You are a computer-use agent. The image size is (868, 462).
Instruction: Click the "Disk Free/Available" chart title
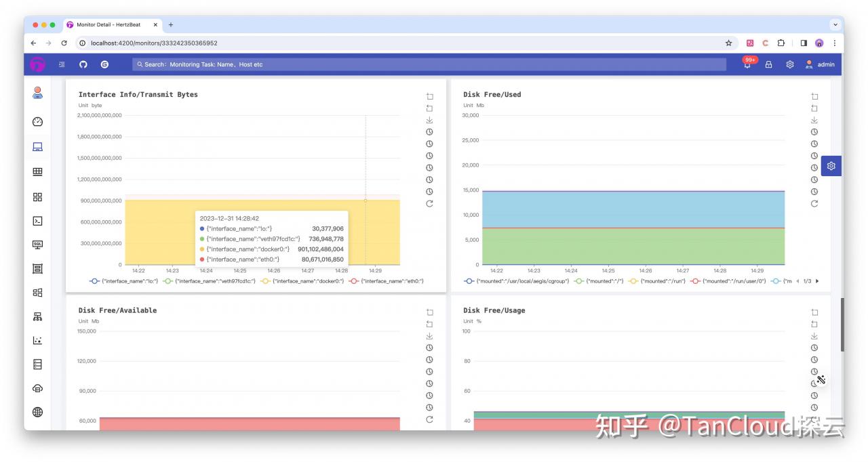click(117, 310)
